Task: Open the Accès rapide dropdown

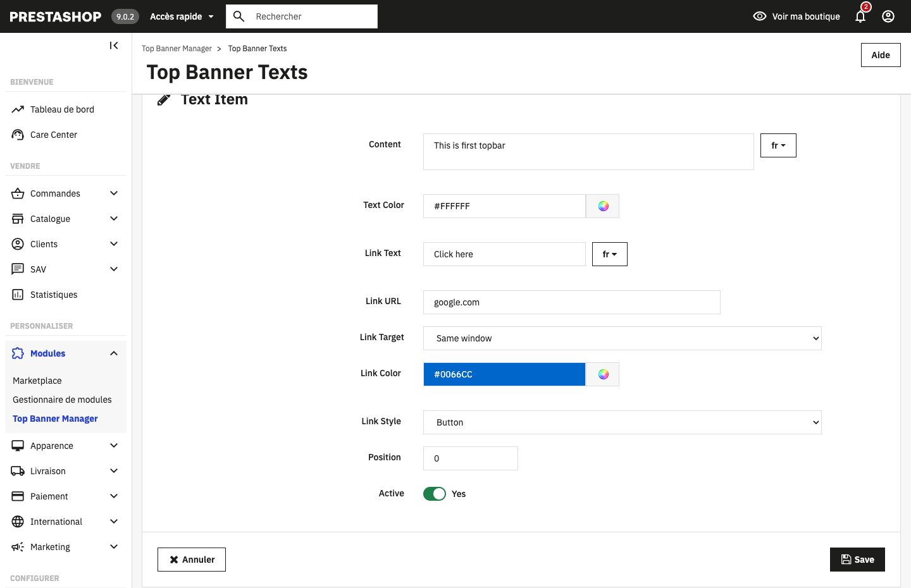Action: tap(182, 16)
